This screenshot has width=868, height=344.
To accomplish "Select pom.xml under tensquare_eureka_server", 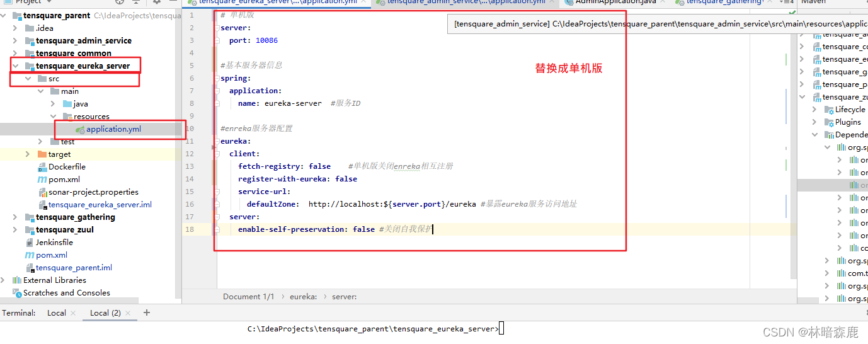I will point(64,180).
